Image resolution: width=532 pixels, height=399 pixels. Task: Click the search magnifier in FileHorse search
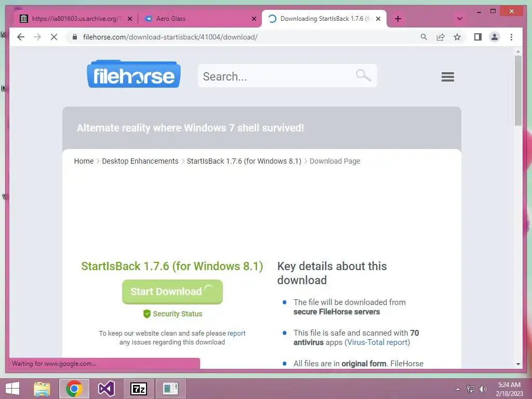(363, 75)
